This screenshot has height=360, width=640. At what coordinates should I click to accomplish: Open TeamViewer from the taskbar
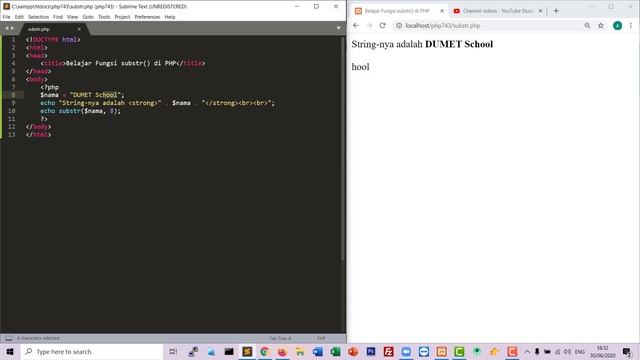tap(424, 352)
